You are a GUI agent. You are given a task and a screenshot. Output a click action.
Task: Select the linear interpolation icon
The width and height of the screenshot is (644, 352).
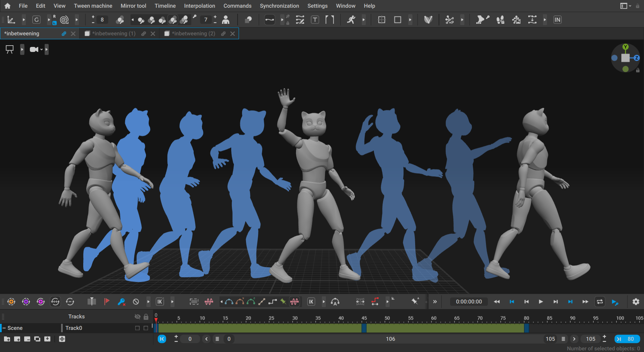pyautogui.click(x=262, y=302)
